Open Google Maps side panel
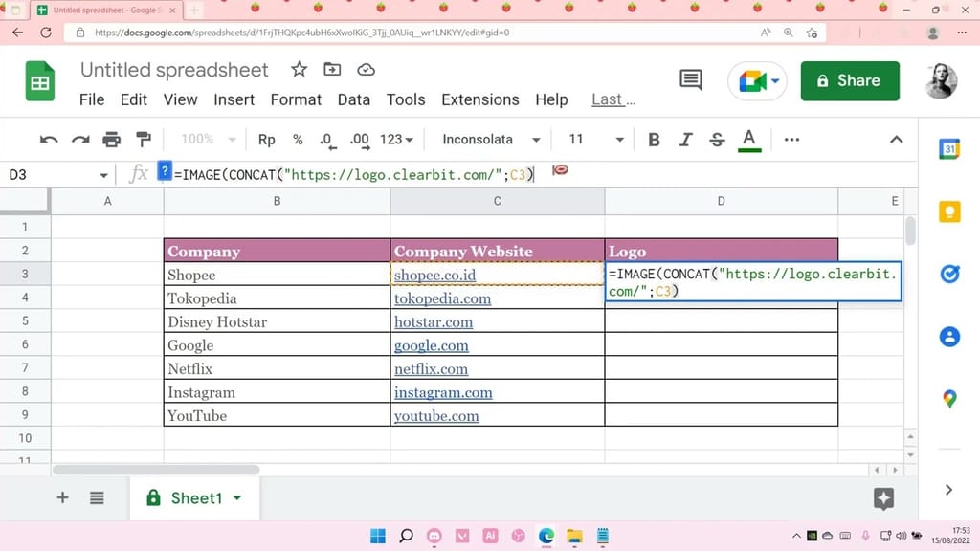 pyautogui.click(x=950, y=399)
